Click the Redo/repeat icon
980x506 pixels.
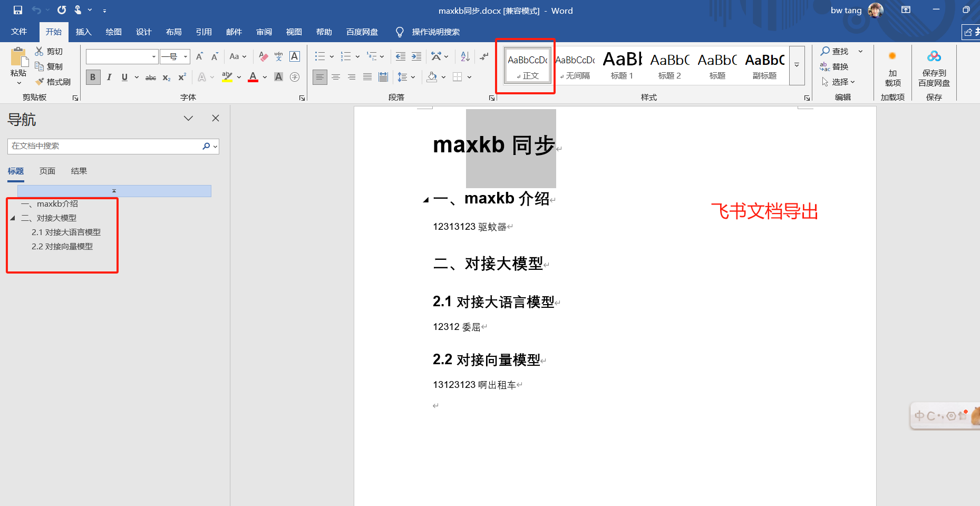62,10
